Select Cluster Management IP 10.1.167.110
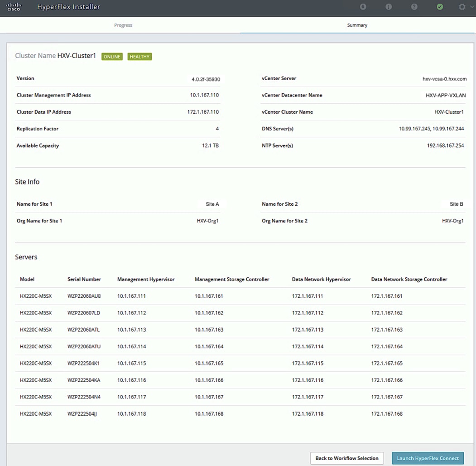The height and width of the screenshot is (466, 476). [x=204, y=95]
